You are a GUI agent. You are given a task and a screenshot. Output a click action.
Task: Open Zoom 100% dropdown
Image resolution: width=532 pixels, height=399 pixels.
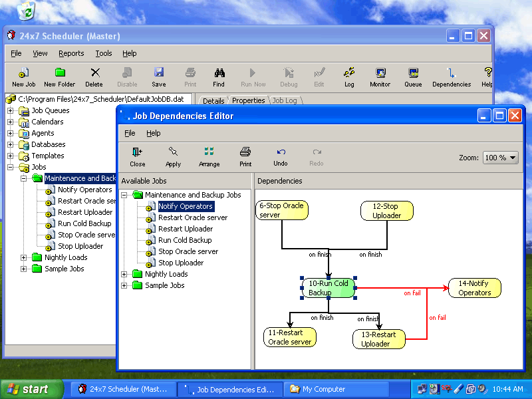click(501, 158)
